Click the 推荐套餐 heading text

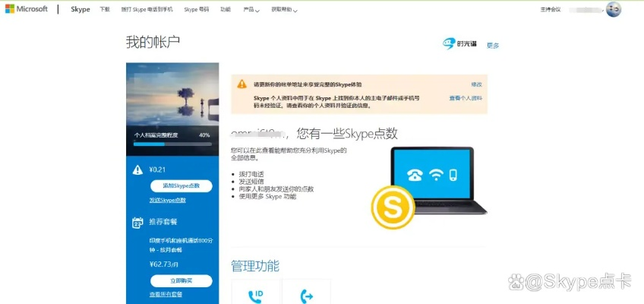(163, 222)
